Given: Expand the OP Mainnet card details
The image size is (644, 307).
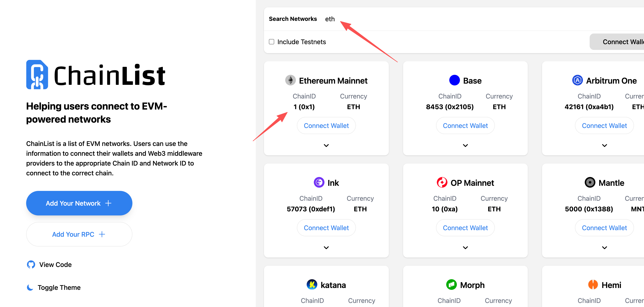Looking at the screenshot, I should (465, 248).
